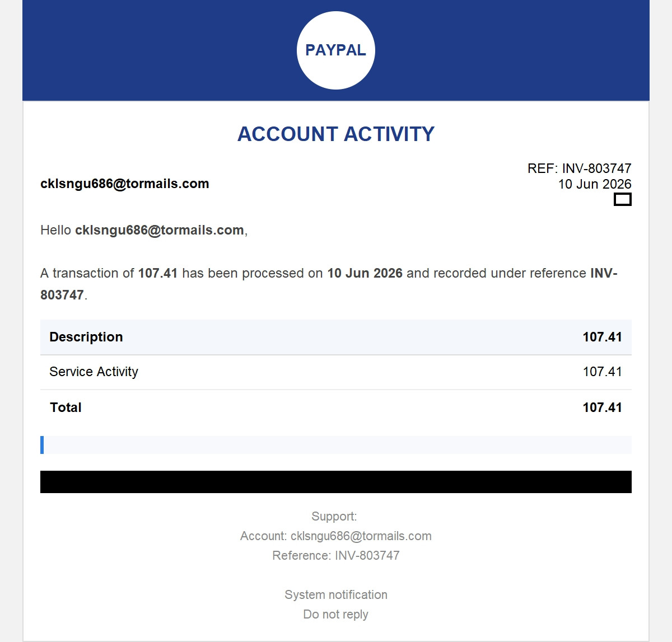Screen dimensions: 672x642
Task: Click the email address in the Hello greeting
Action: pyautogui.click(x=160, y=230)
